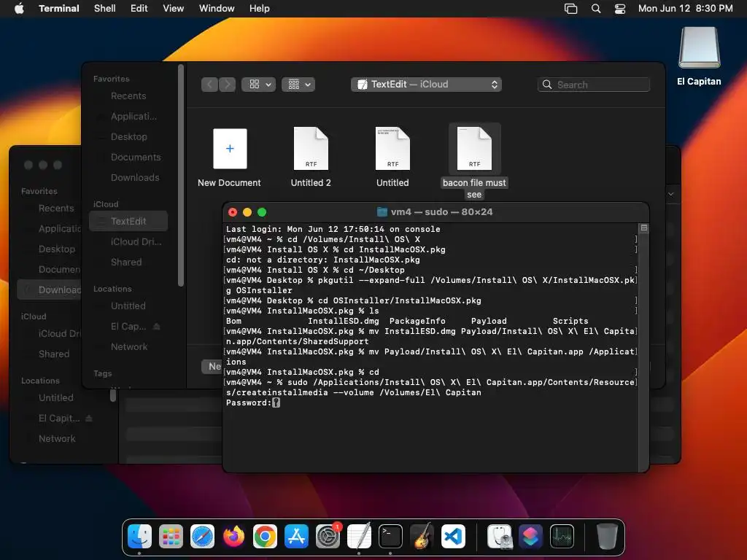Image resolution: width=747 pixels, height=560 pixels.
Task: Select Network in open dialog sidebar
Action: click(128, 346)
